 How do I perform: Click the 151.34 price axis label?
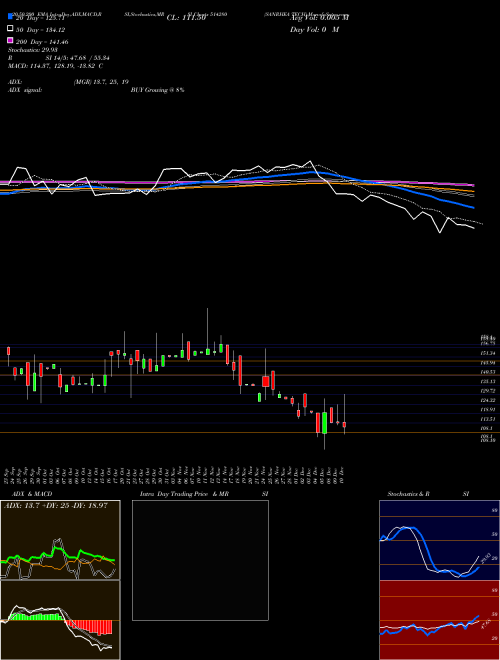(488, 353)
